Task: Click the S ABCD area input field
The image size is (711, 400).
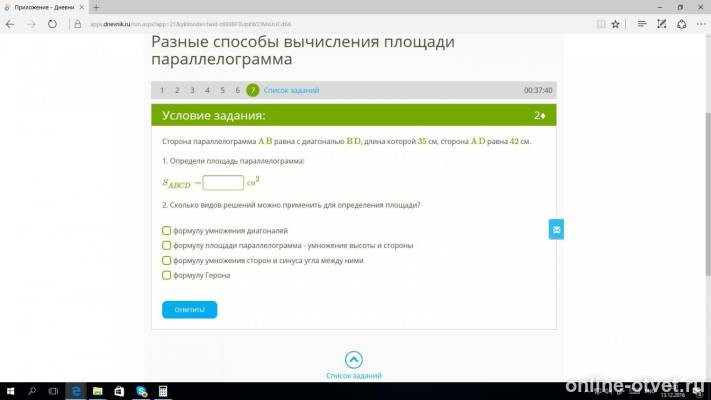Action: [223, 183]
